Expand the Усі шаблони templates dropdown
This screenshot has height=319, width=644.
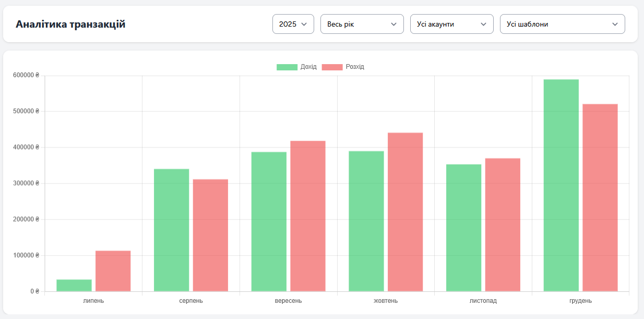click(x=562, y=23)
